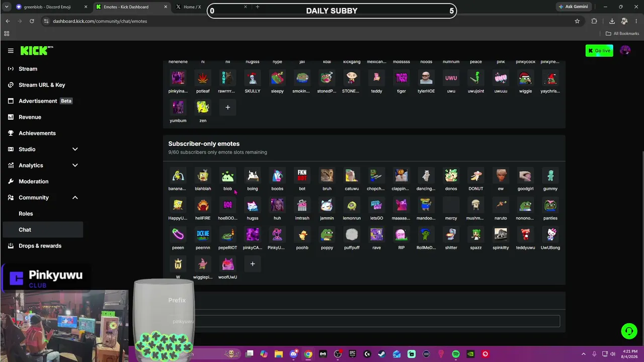The width and height of the screenshot is (644, 362).
Task: Click the emote prefix input field
Action: (x=364, y=321)
